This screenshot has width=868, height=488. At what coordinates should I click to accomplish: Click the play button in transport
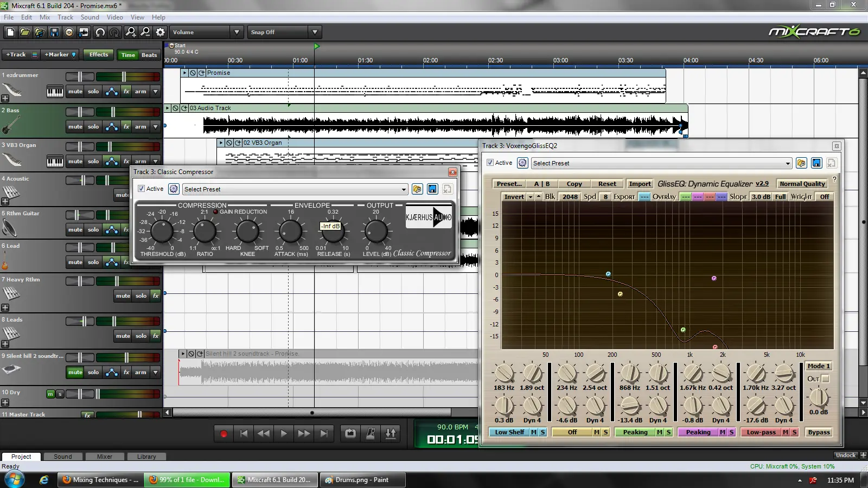(284, 433)
